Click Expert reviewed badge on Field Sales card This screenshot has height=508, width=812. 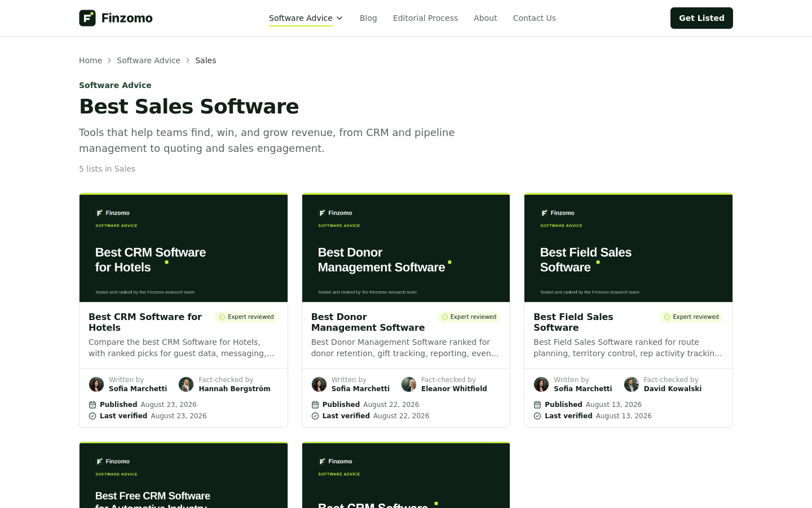click(691, 317)
